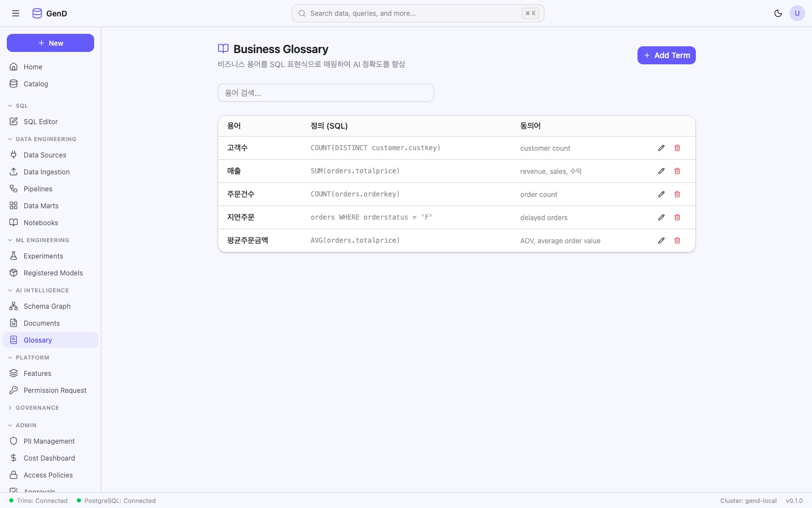Viewport: 812px width, 508px height.
Task: Open Schema Graph from sidebar
Action: coord(47,306)
